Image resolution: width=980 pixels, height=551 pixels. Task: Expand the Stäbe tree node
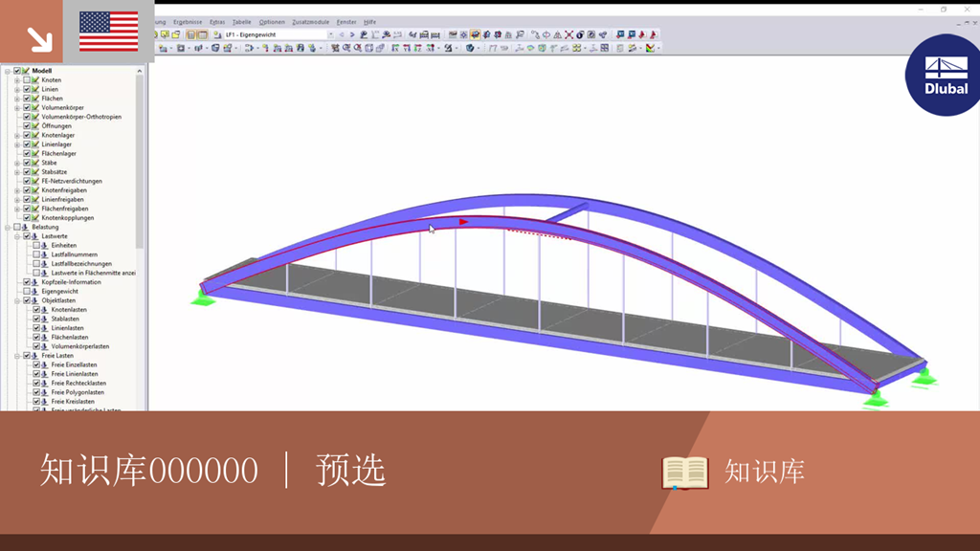pos(17,163)
